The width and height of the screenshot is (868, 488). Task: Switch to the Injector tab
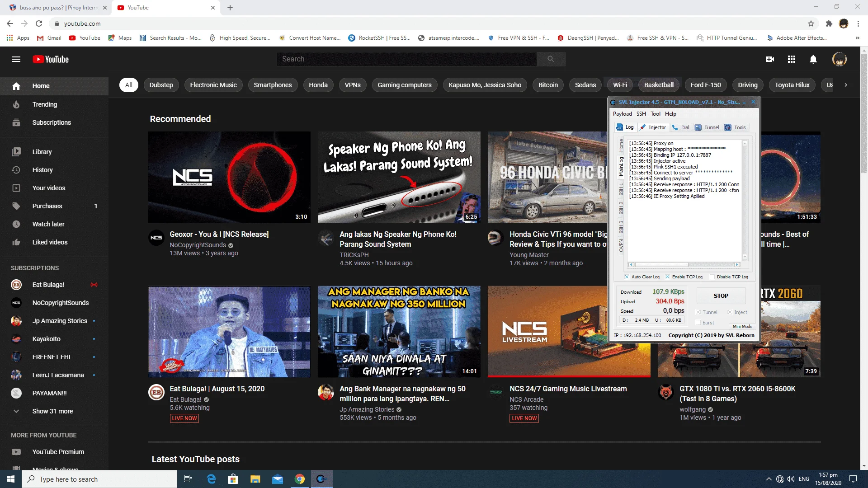(653, 127)
